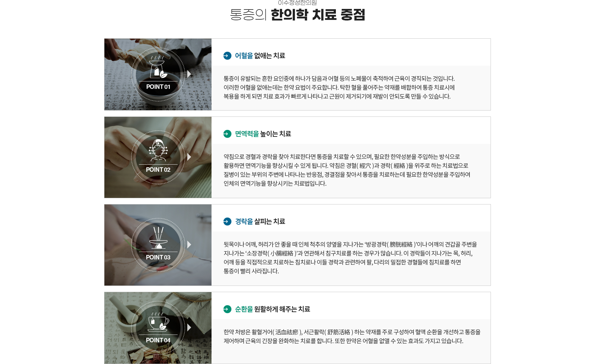The height and width of the screenshot is (364, 595).
Task: Select the 면역력을 높이는 치료 heading
Action: 263,134
